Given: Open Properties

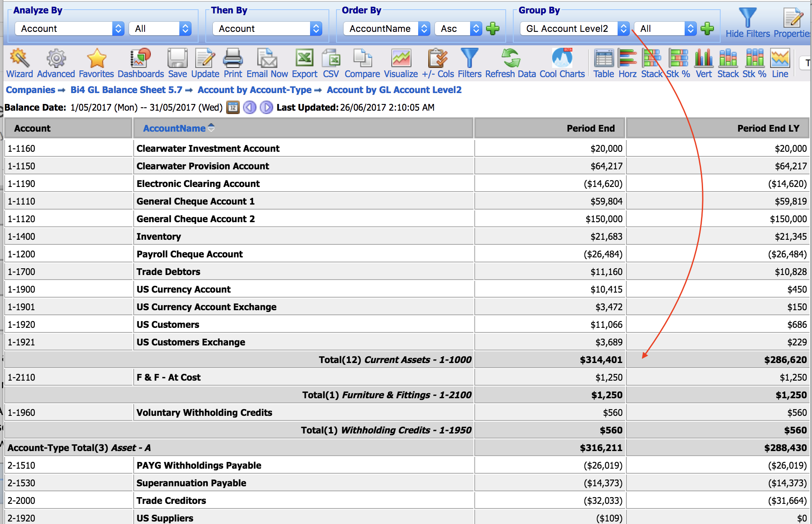Looking at the screenshot, I should click(x=792, y=23).
